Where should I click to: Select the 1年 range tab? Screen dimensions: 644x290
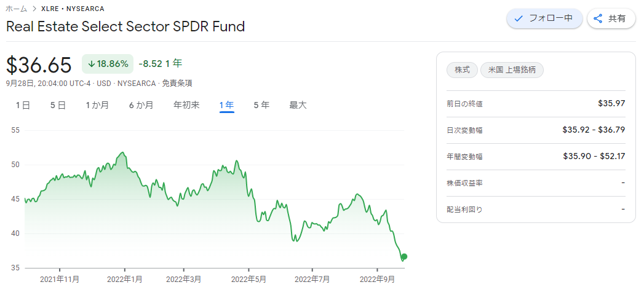pos(227,106)
